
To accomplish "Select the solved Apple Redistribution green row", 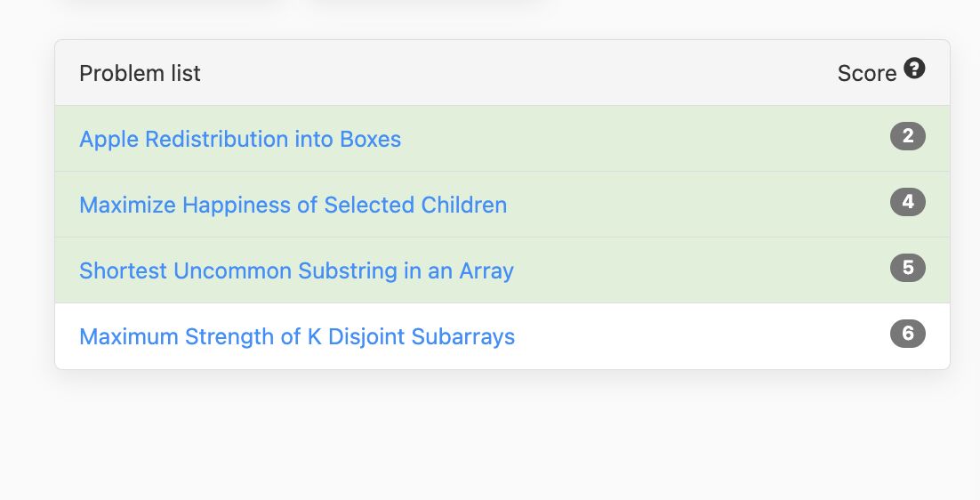I will pyautogui.click(x=502, y=139).
